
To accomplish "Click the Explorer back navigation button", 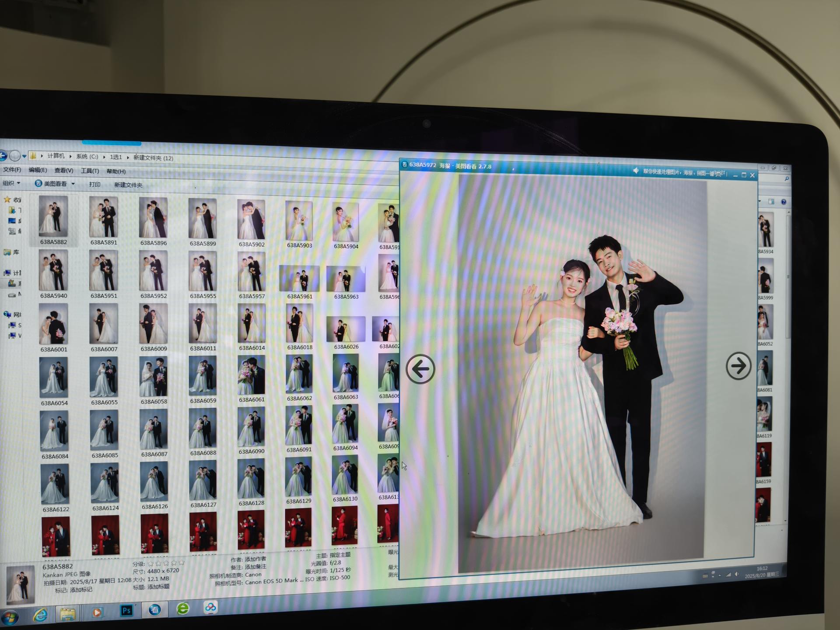I will click(3, 155).
